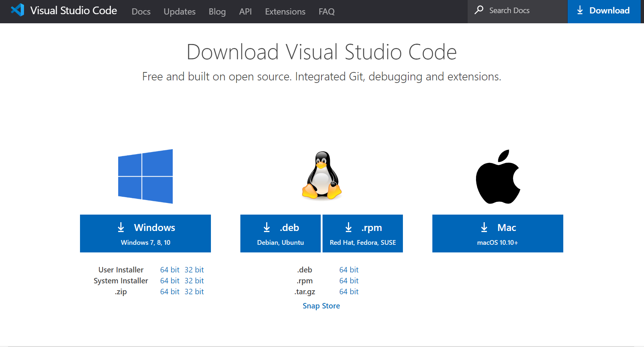Select User Installer 32 bit link
Screen dimensions: 644x347
click(194, 270)
